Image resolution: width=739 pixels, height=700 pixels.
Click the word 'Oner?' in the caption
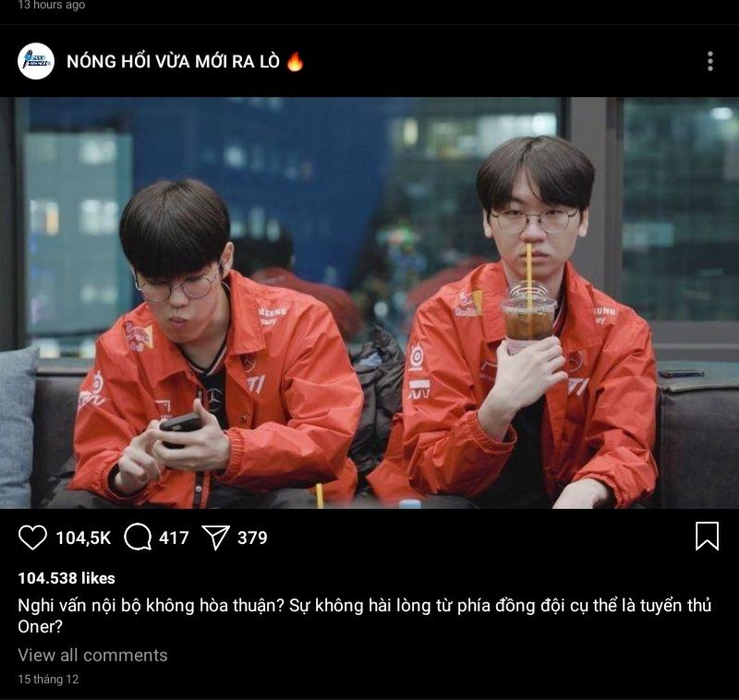pos(40,626)
